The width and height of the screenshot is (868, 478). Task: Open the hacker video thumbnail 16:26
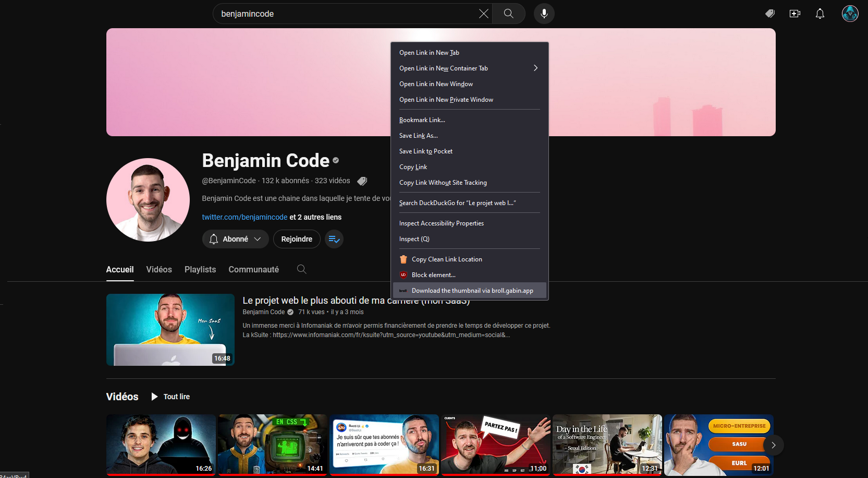161,445
